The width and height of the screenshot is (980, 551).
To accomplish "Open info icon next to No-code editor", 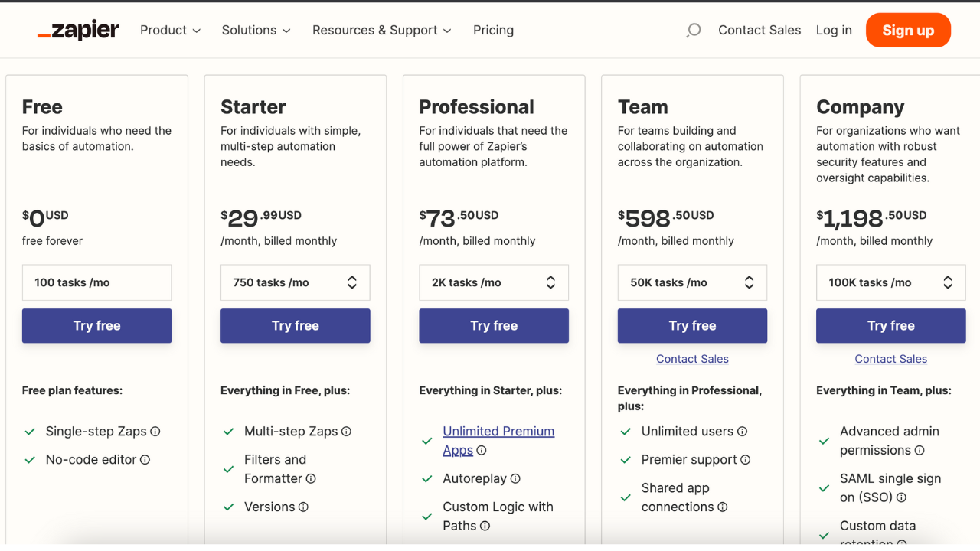I will coord(145,460).
